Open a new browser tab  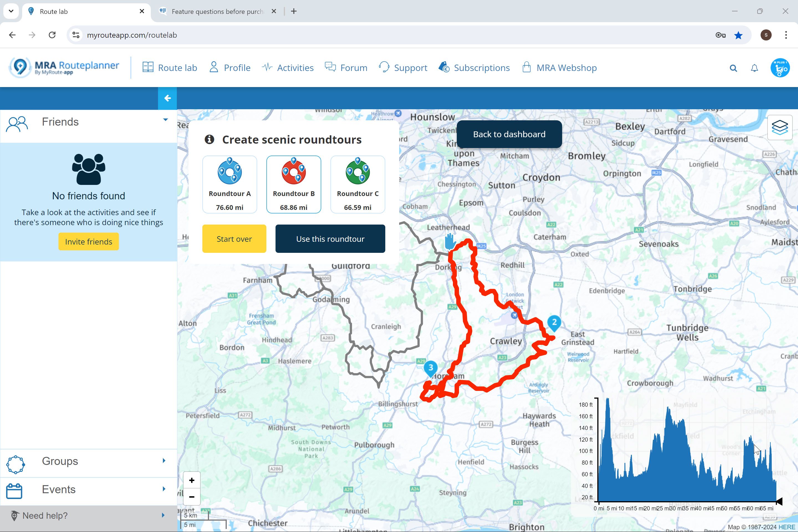click(x=294, y=12)
